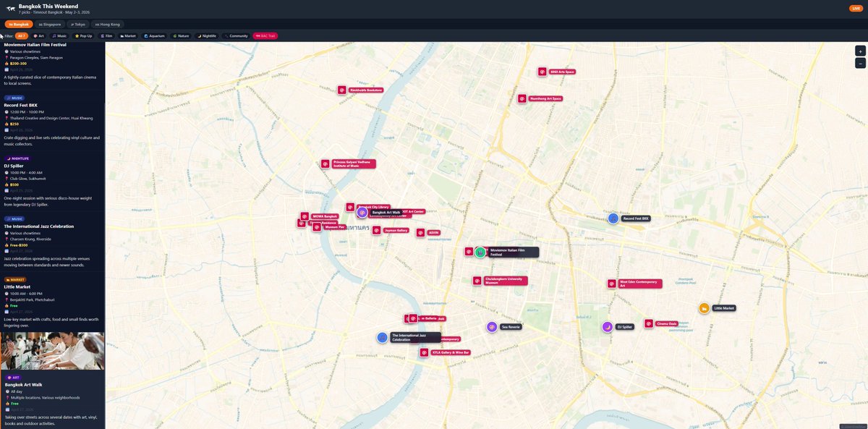Open the Hong Kong city tab

click(x=108, y=24)
